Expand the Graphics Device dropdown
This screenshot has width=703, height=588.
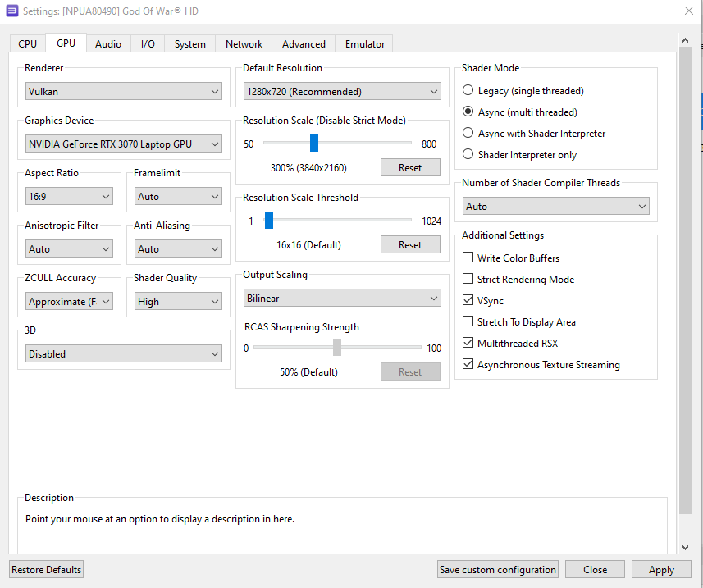click(x=124, y=144)
